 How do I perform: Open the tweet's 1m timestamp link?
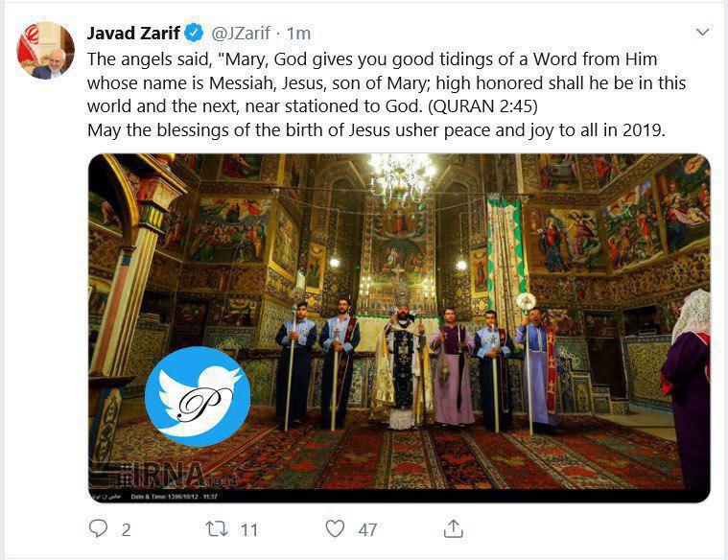pos(298,34)
